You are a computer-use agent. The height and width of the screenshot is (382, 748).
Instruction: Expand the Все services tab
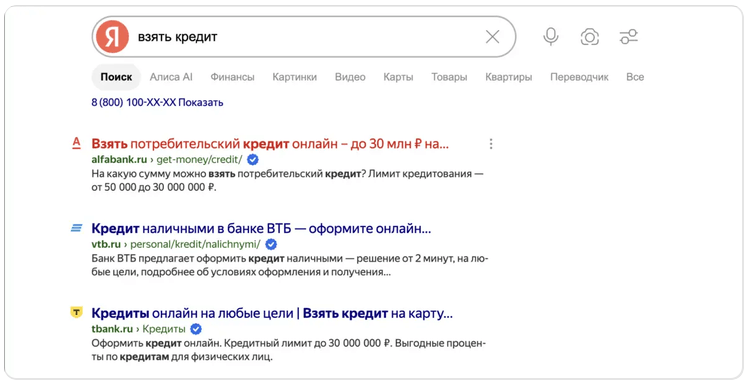coord(635,77)
